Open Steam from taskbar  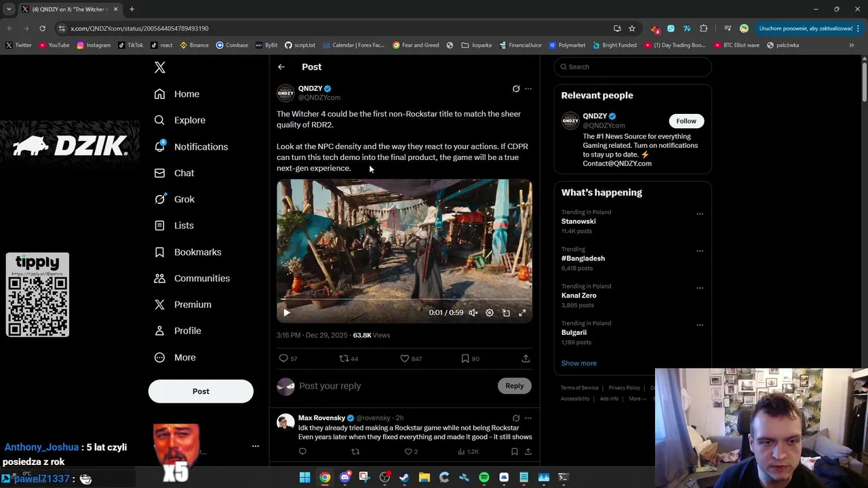(404, 477)
